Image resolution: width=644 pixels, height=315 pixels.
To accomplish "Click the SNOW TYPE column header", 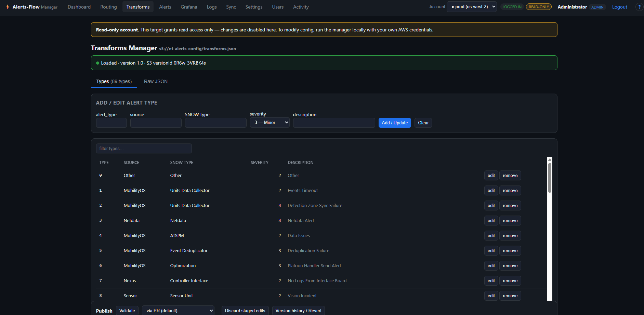I will pos(182,163).
